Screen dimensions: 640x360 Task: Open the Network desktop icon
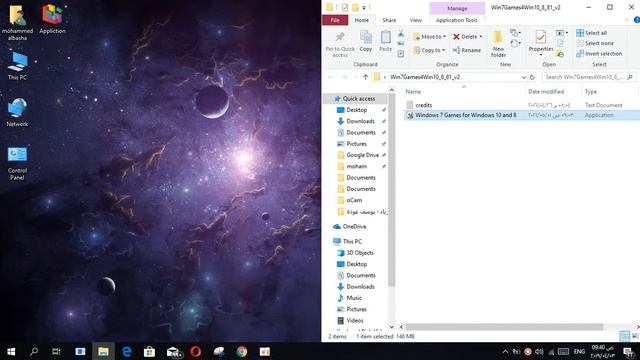tap(17, 112)
